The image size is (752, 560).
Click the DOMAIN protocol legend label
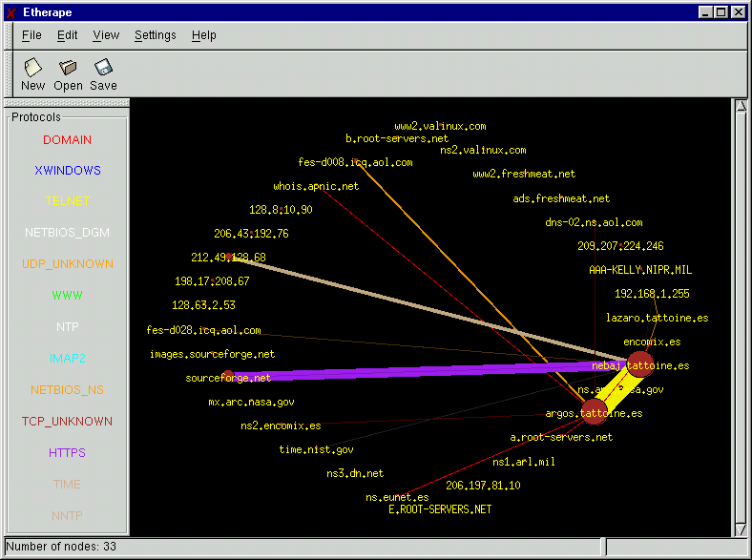coord(67,140)
